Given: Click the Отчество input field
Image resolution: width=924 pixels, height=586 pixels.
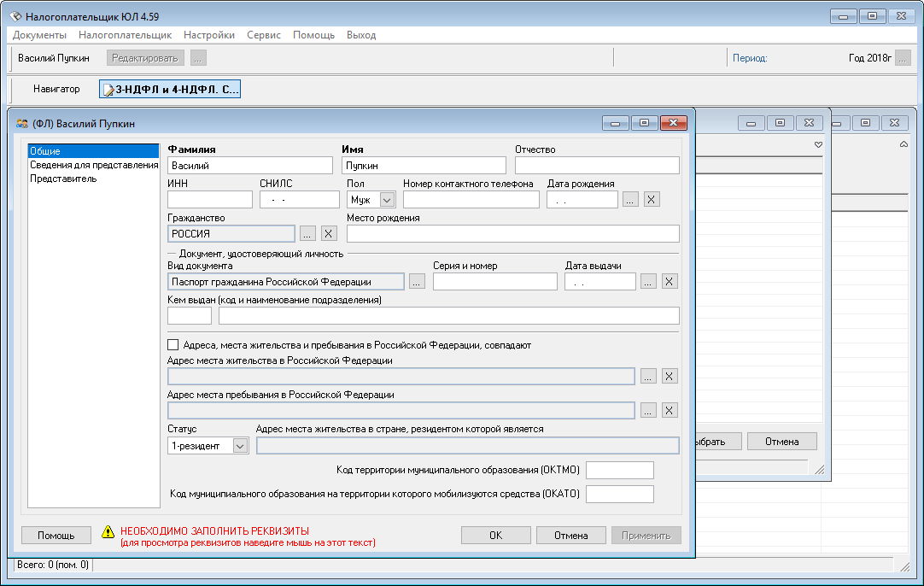Looking at the screenshot, I should click(x=597, y=166).
